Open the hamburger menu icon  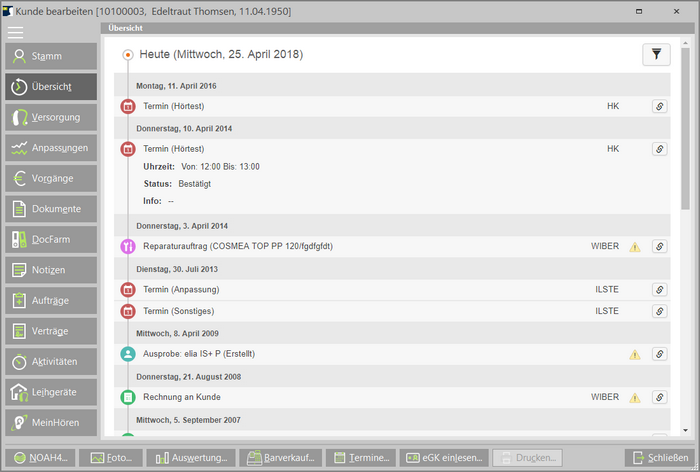pyautogui.click(x=15, y=33)
